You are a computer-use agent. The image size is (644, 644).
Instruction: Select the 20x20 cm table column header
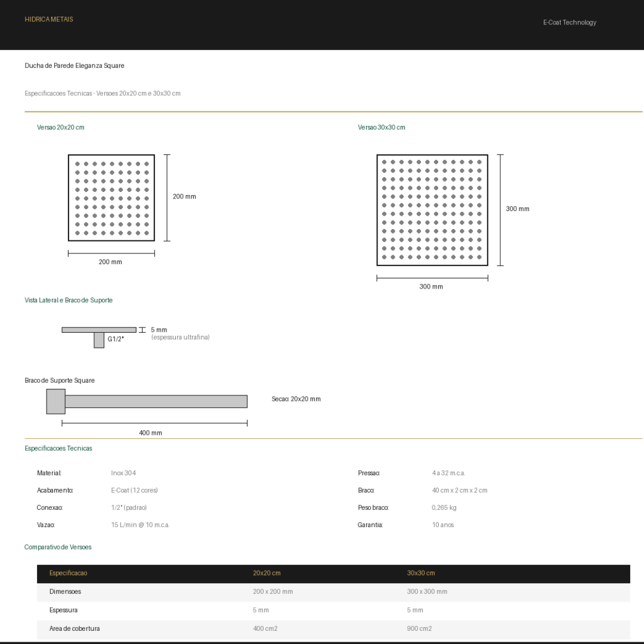[x=267, y=573]
